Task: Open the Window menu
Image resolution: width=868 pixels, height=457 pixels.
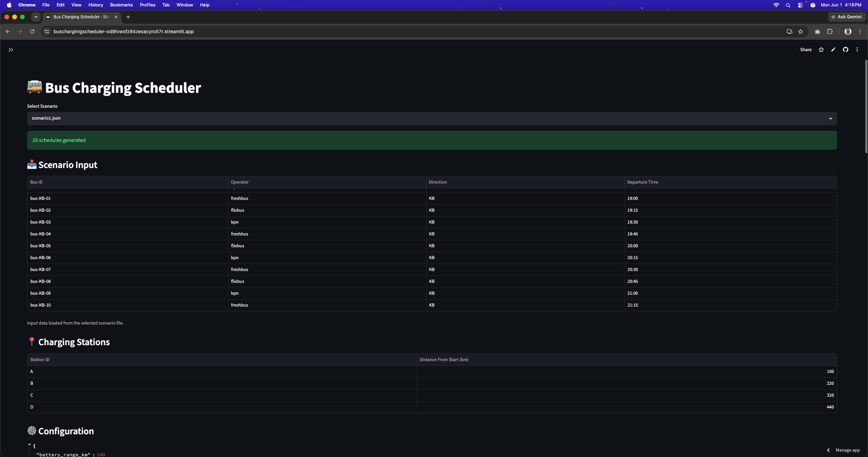Action: click(185, 5)
